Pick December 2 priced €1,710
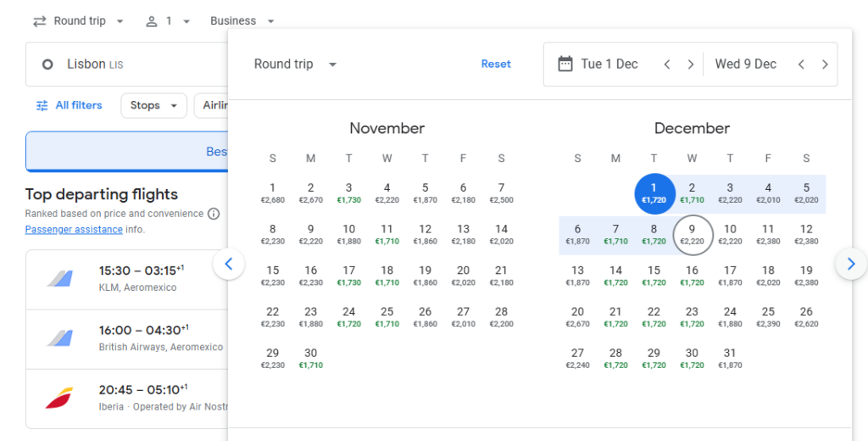868x441 pixels. tap(692, 193)
